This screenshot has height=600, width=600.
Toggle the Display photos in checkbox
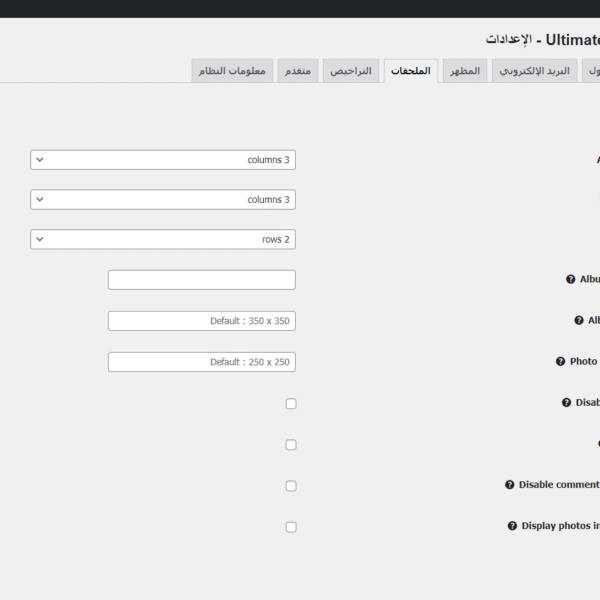[x=291, y=527]
